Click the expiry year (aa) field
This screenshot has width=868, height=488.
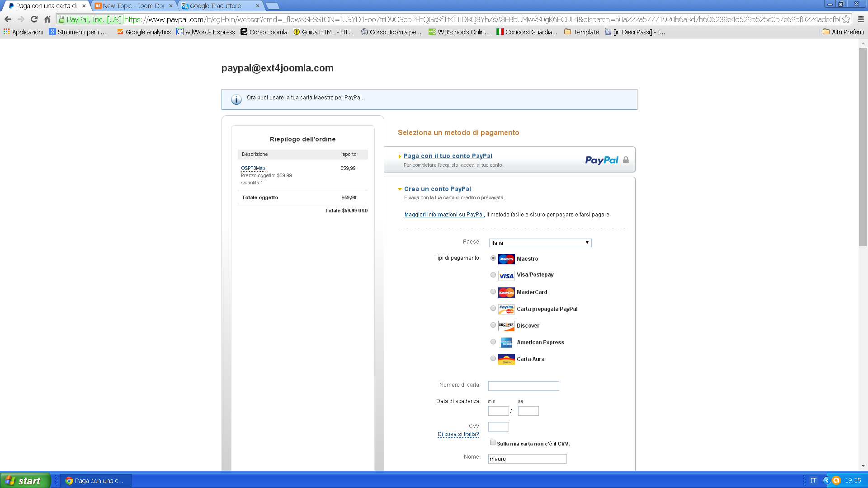[528, 411]
